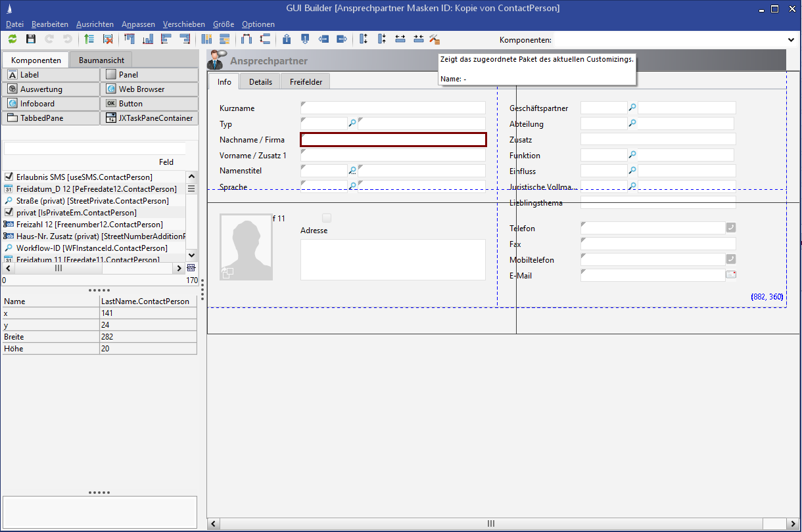This screenshot has height=532, width=802.
Task: Click the Nachname / Firma input field
Action: (x=392, y=139)
